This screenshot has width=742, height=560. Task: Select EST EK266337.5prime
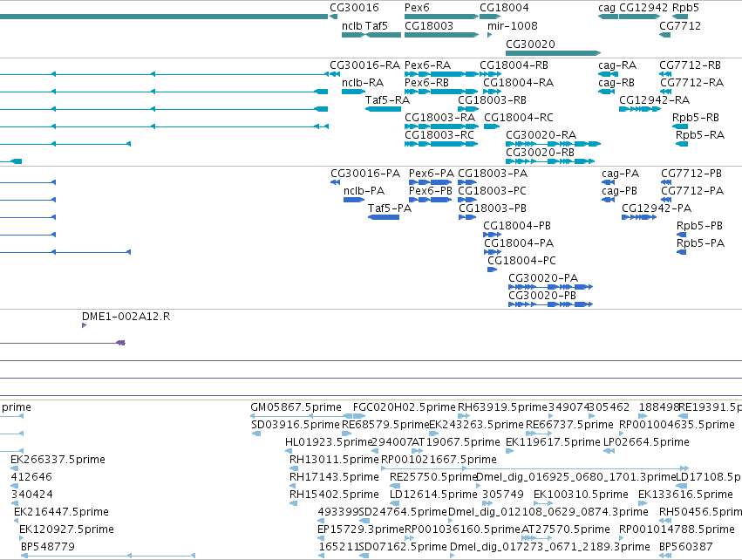point(14,468)
